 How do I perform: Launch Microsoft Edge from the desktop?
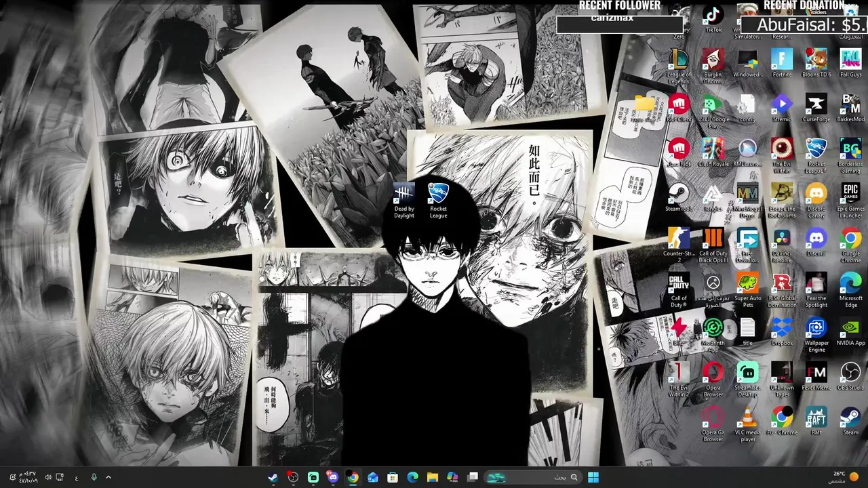click(x=850, y=290)
